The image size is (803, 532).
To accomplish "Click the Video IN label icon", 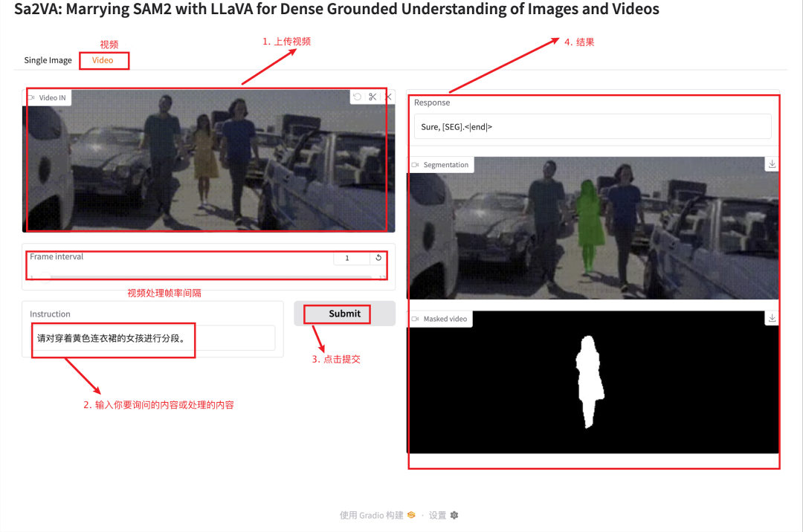I will 32,97.
